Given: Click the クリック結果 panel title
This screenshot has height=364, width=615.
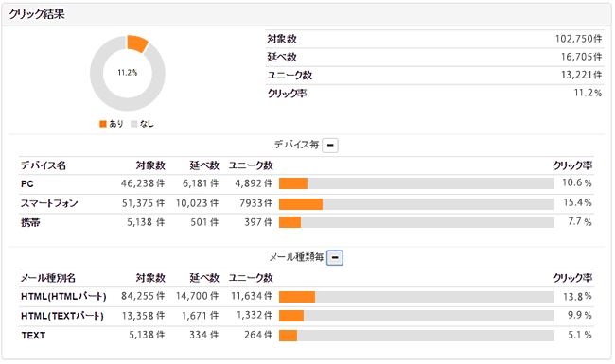Looking at the screenshot, I should [37, 14].
